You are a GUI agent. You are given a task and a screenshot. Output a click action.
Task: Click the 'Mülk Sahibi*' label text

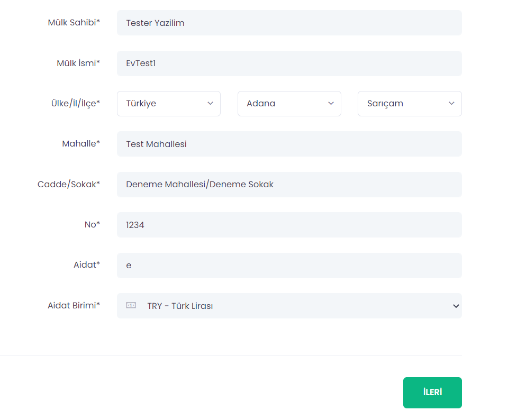(x=74, y=22)
